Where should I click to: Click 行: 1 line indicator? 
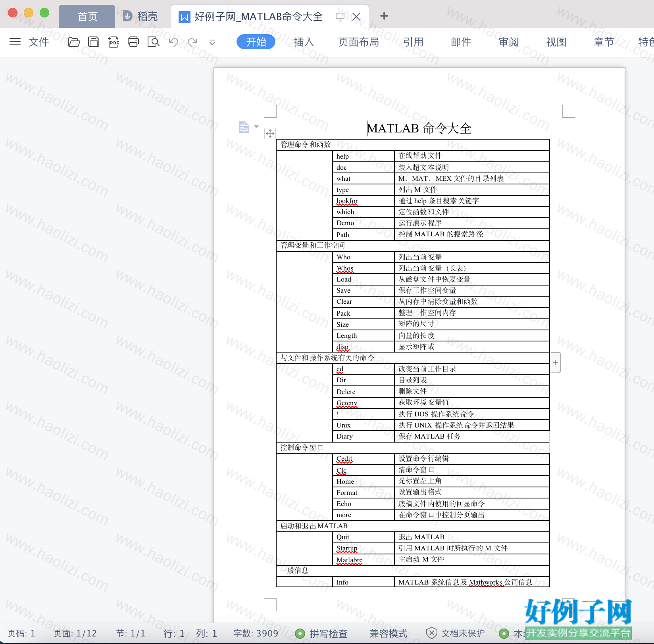pos(174,633)
